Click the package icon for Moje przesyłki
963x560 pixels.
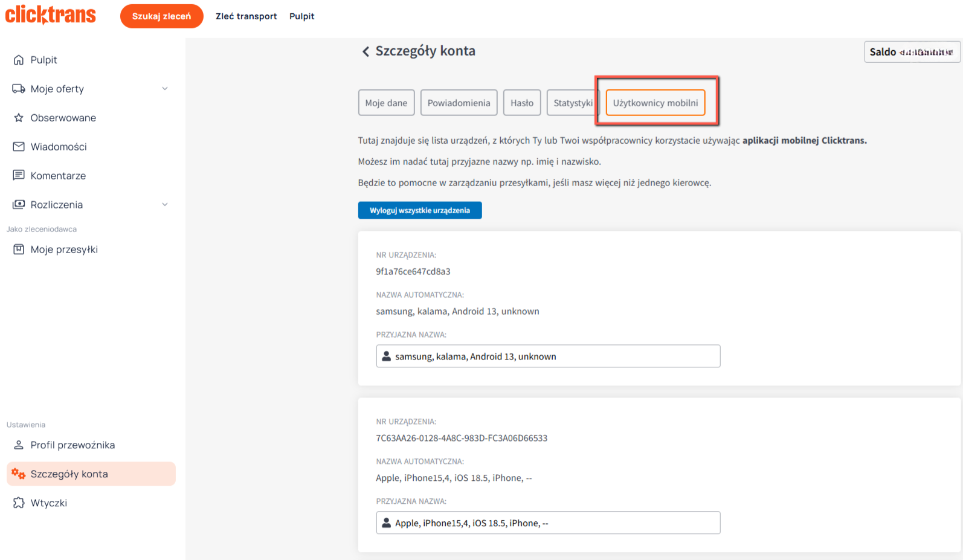coord(19,249)
